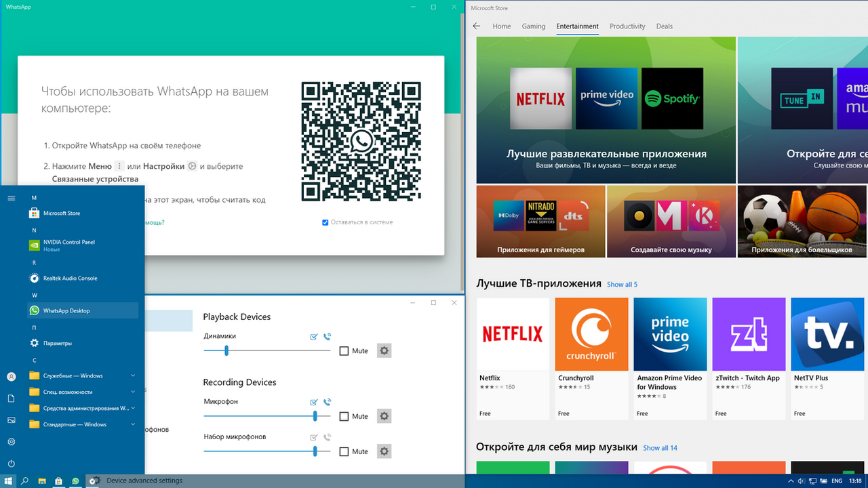Open Лучшие развлекательные приложения banner
The height and width of the screenshot is (488, 868).
tap(606, 110)
